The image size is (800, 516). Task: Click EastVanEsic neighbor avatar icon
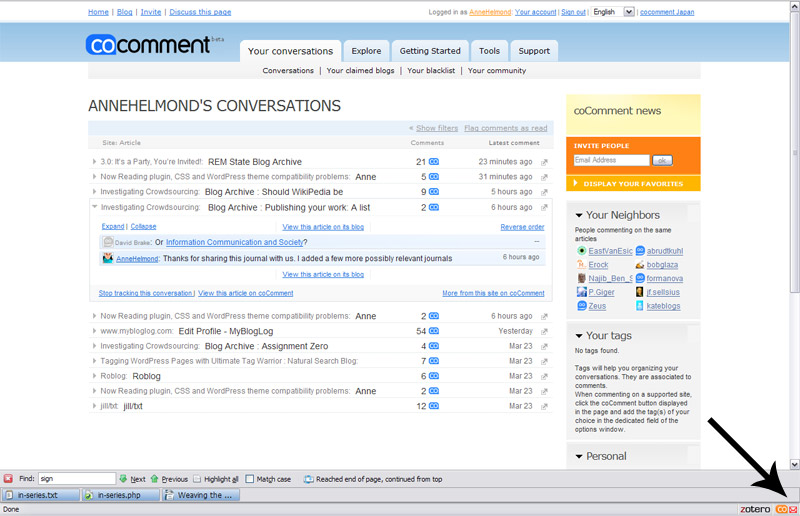[582, 251]
